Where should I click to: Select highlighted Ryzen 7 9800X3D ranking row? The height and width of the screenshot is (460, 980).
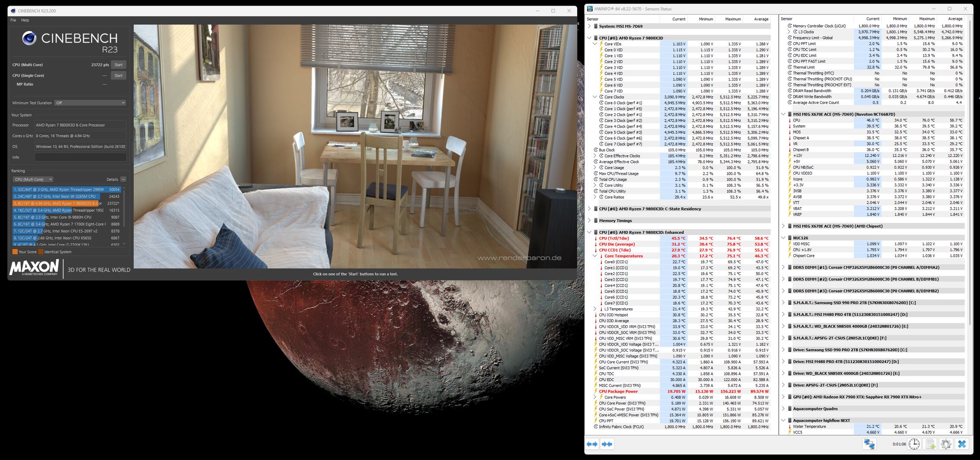(x=67, y=203)
